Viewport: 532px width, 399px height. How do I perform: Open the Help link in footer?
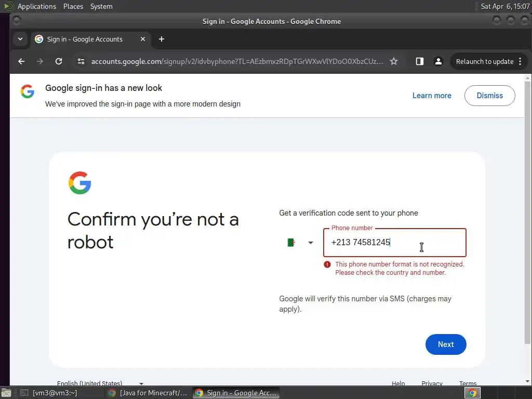click(398, 383)
